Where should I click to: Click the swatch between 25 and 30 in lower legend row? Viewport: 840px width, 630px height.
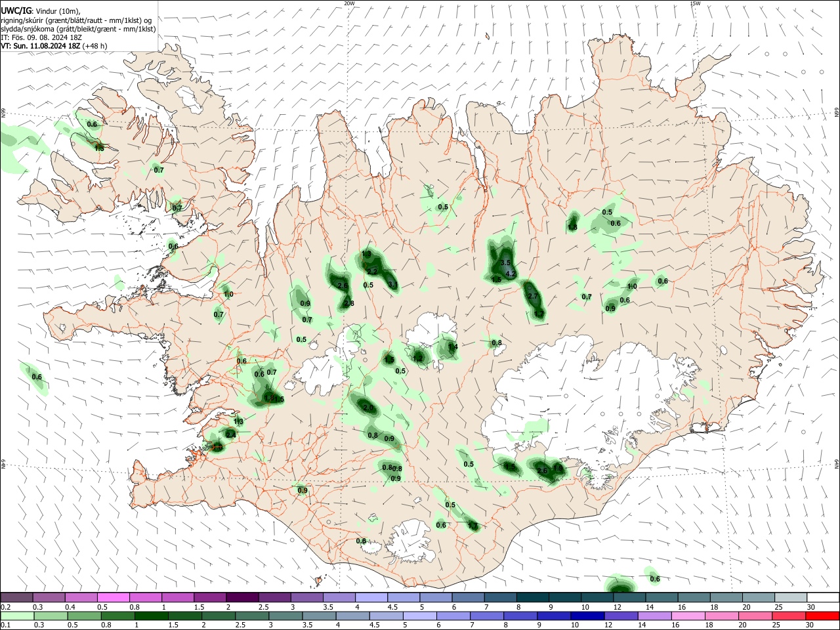pos(789,616)
